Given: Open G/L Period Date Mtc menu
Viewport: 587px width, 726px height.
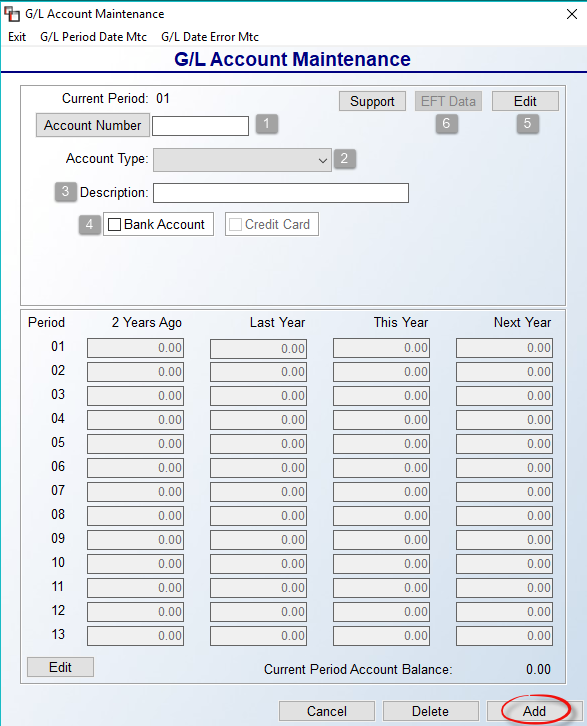Looking at the screenshot, I should pyautogui.click(x=94, y=37).
